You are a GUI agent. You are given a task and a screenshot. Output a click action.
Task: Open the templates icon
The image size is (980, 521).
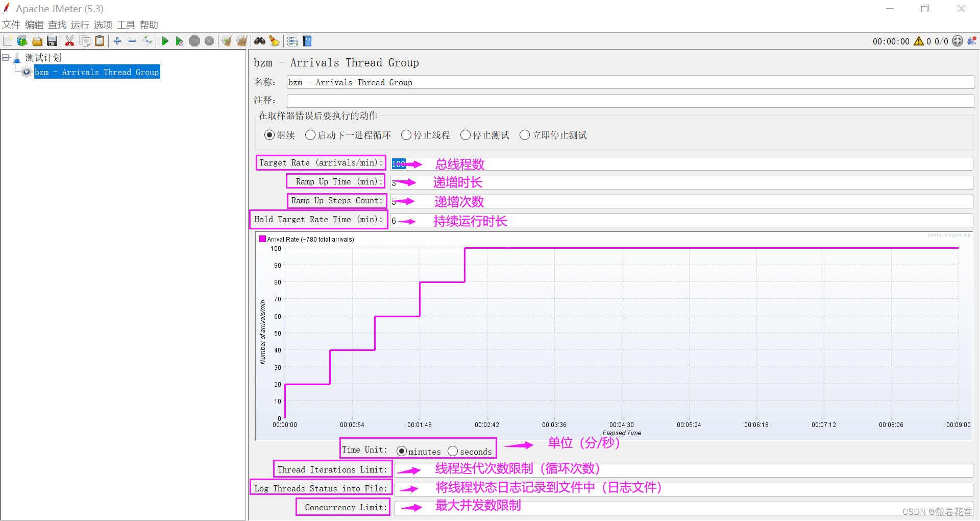(22, 41)
